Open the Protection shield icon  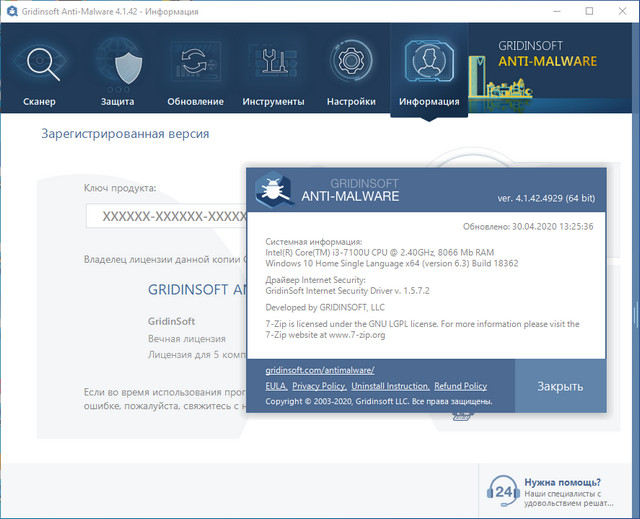(x=117, y=64)
